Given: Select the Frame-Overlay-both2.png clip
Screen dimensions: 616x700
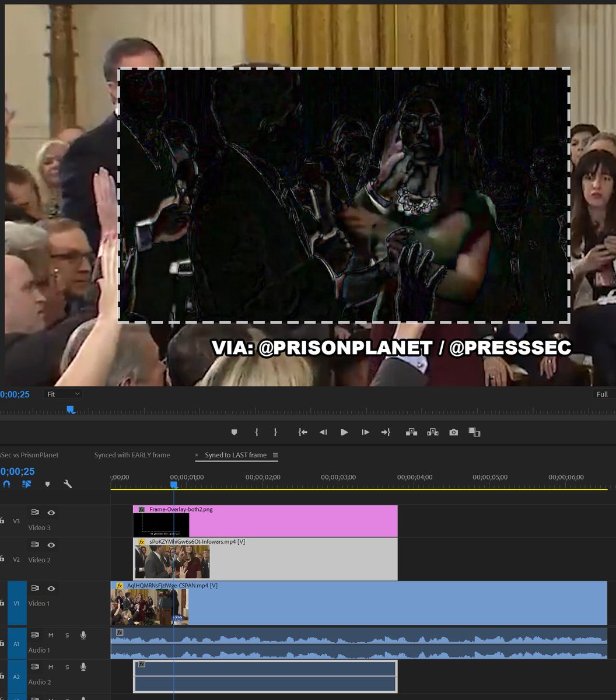Looking at the screenshot, I should 265,521.
